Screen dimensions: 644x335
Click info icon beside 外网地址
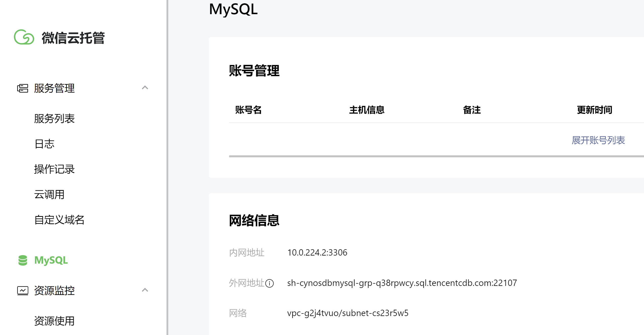(269, 283)
